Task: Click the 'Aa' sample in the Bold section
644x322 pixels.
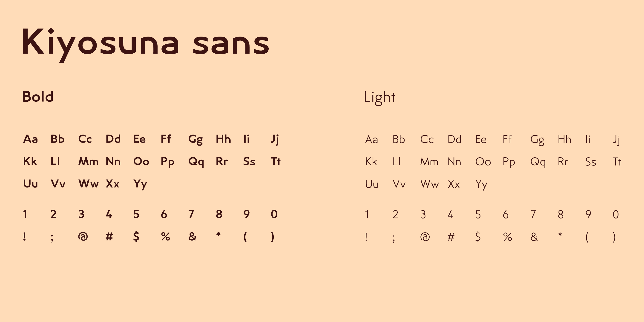Action: tap(31, 139)
